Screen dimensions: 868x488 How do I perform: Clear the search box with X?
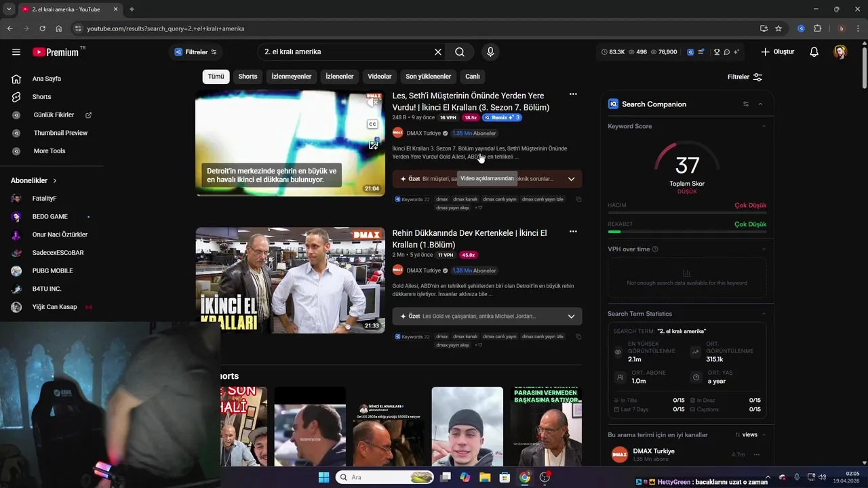pos(438,52)
